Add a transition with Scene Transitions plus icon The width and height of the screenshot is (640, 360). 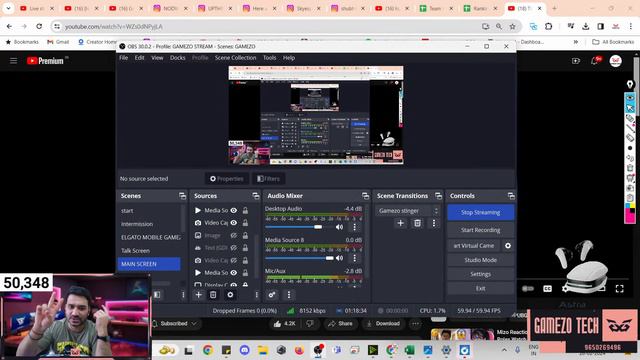(x=400, y=223)
